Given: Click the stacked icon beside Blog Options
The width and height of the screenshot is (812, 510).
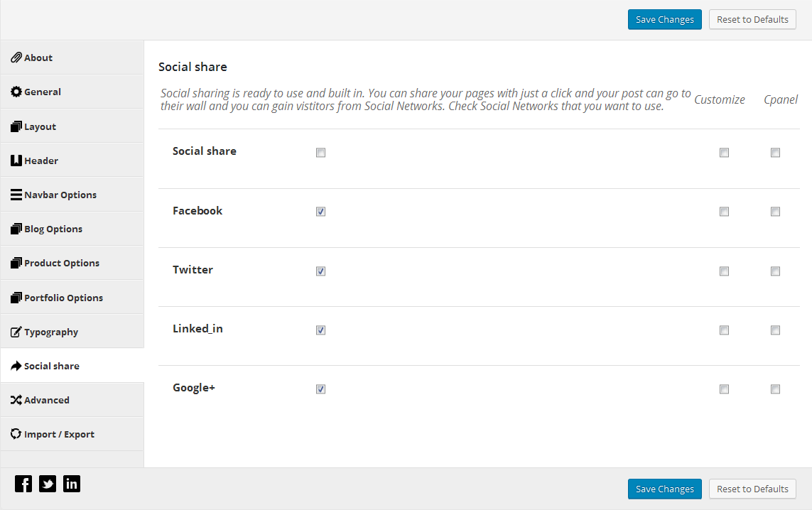Looking at the screenshot, I should pyautogui.click(x=16, y=229).
